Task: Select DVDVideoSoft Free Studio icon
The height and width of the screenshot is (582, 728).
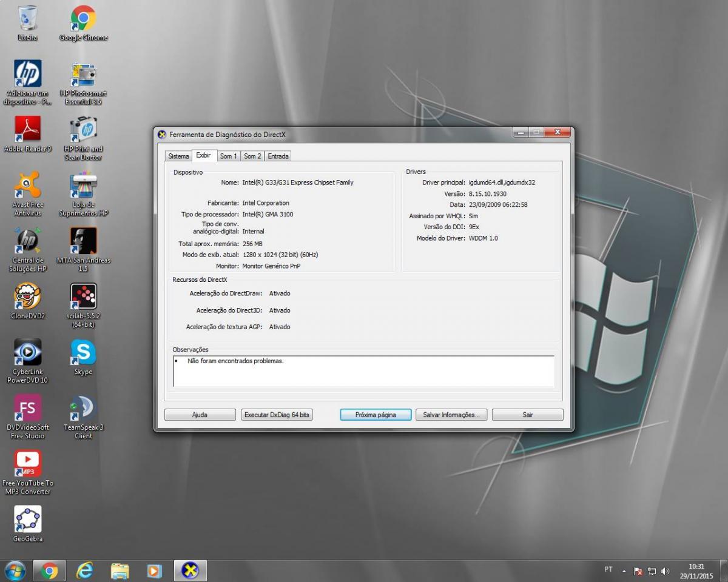Action: point(27,417)
